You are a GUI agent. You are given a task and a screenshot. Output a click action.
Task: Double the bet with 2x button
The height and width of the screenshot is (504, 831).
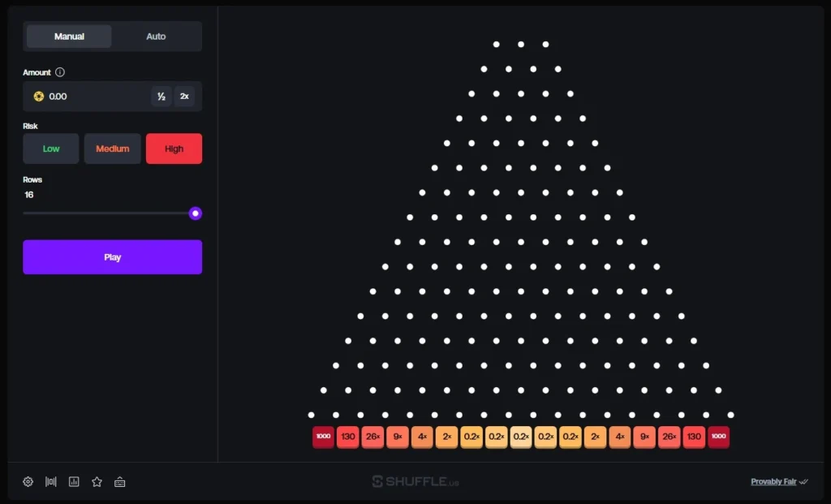184,97
